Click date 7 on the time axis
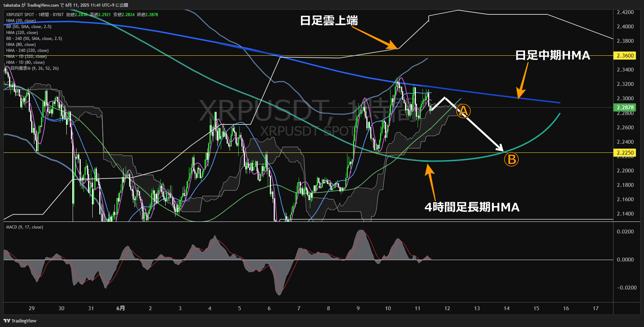644x327 pixels. [x=299, y=308]
